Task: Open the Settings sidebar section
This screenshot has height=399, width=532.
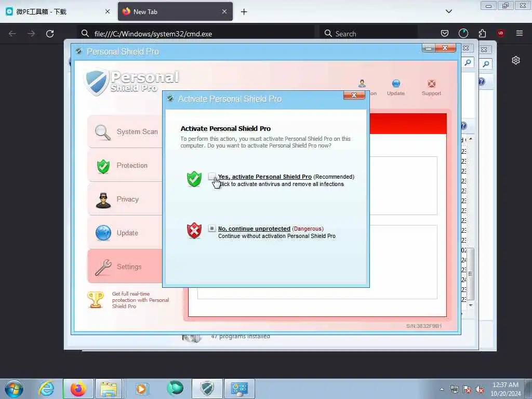Action: pos(125,267)
